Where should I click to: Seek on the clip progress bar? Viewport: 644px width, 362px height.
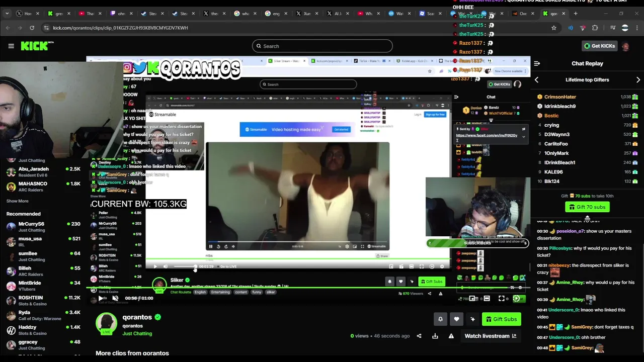coord(308,289)
